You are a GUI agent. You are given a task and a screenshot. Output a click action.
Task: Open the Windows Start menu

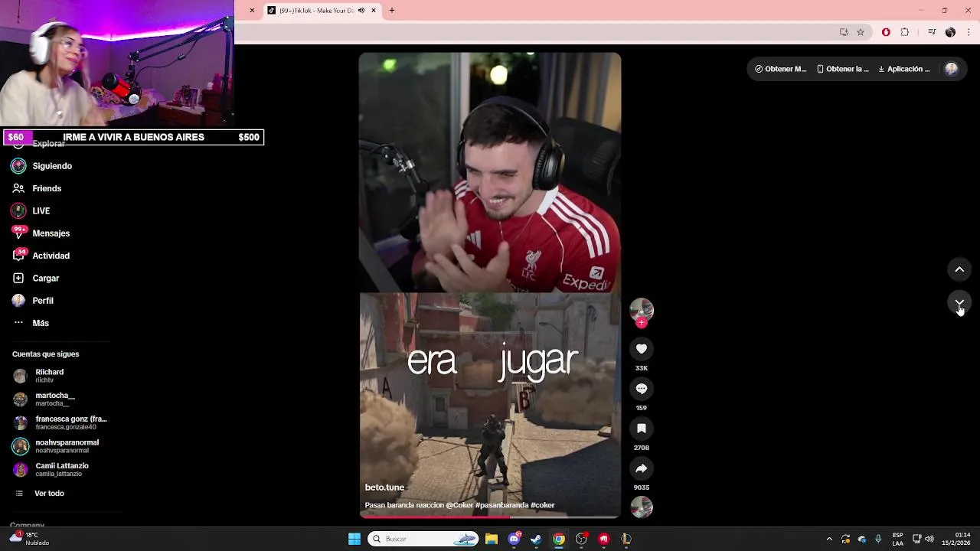point(354,539)
